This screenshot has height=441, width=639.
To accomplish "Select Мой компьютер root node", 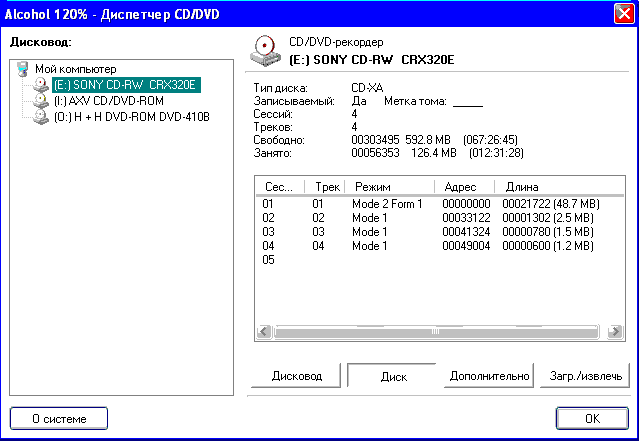I will pos(75,69).
